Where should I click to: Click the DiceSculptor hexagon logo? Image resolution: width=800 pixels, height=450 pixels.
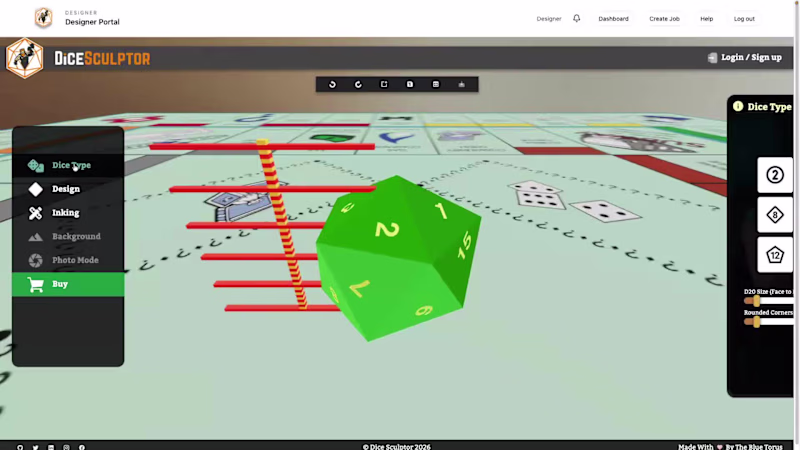(x=24, y=58)
